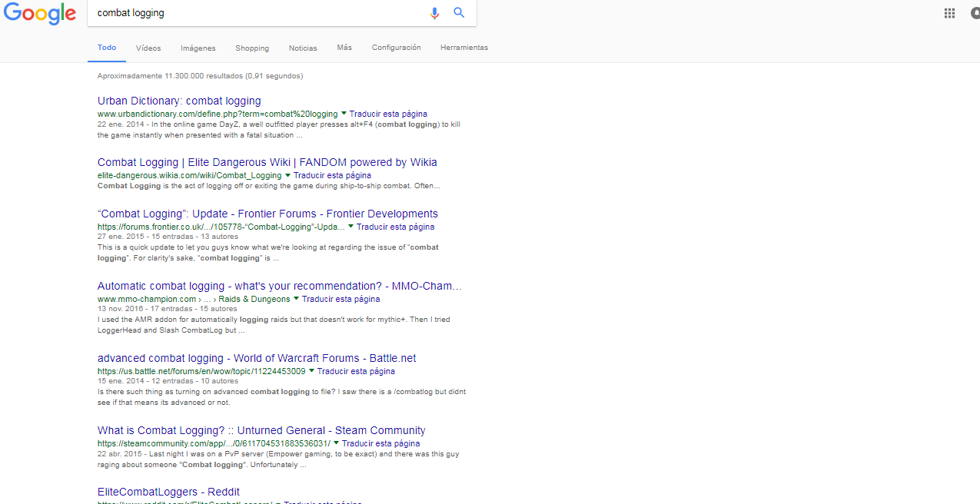Click 'Traducir esta página' for Steam Community
This screenshot has height=504, width=980.
point(380,443)
